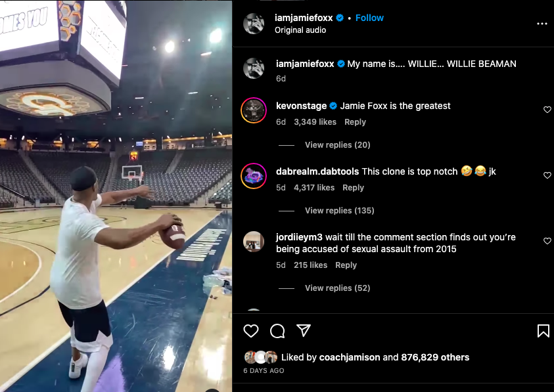Click the basketball court video
The width and height of the screenshot is (554, 392).
click(116, 196)
